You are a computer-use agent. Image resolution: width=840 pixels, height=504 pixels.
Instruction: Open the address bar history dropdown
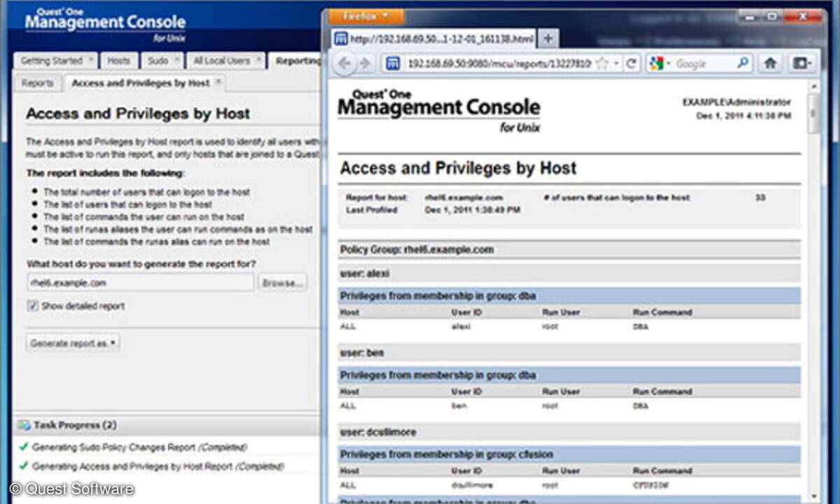(616, 64)
